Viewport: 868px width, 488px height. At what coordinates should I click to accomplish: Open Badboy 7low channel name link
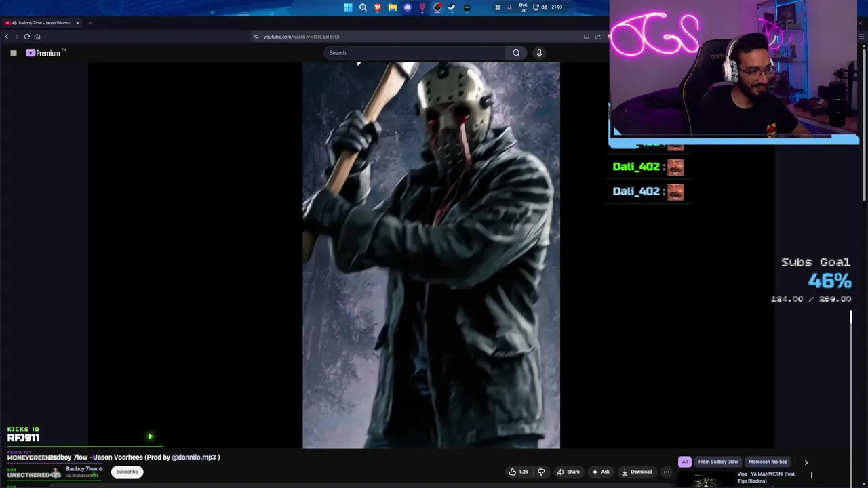click(82, 469)
